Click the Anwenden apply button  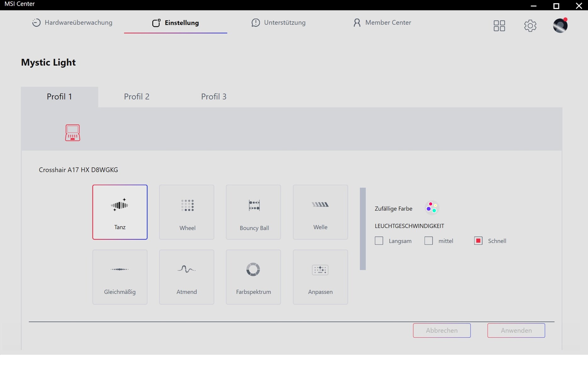(516, 330)
